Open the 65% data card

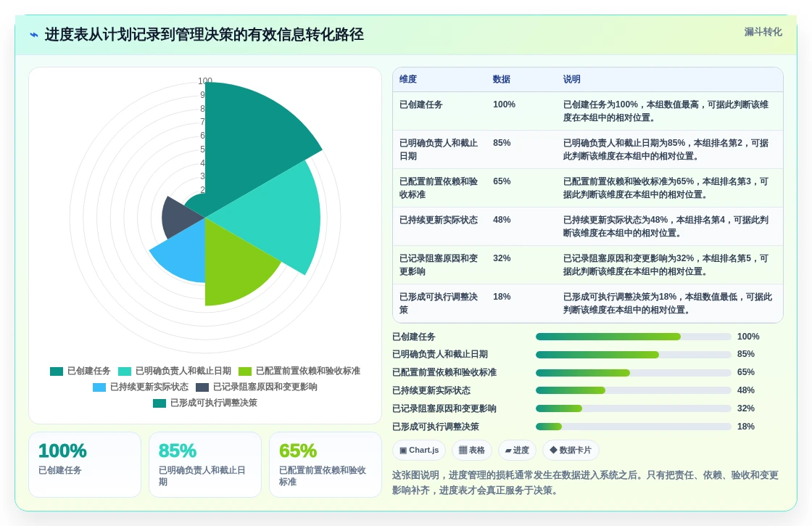point(326,464)
